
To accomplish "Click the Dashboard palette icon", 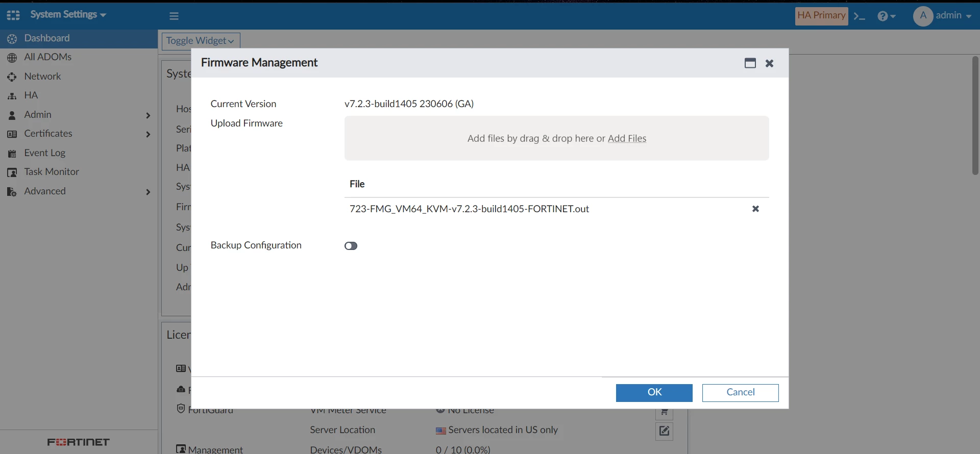I will click(x=12, y=39).
